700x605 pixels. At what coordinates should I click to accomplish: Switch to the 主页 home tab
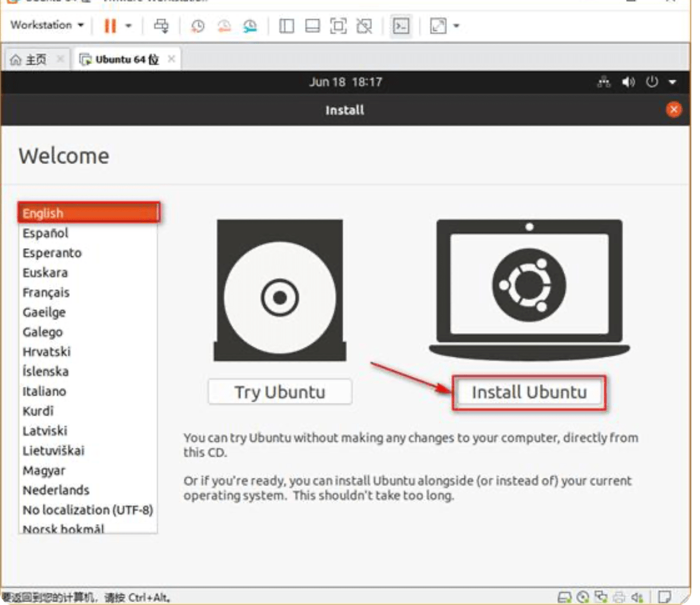coord(29,59)
